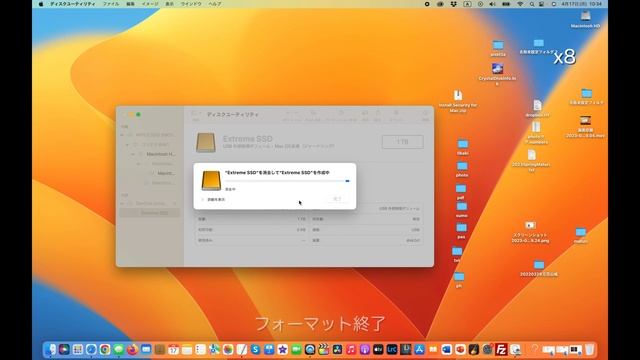Open FaceTime from the Dock
Viewport: 640px width, 360px height.
[296, 349]
